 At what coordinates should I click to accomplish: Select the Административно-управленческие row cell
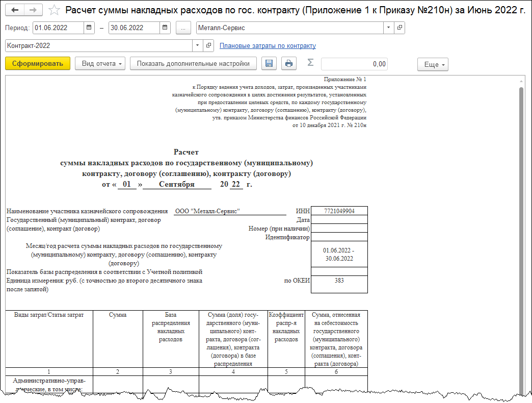(49, 385)
